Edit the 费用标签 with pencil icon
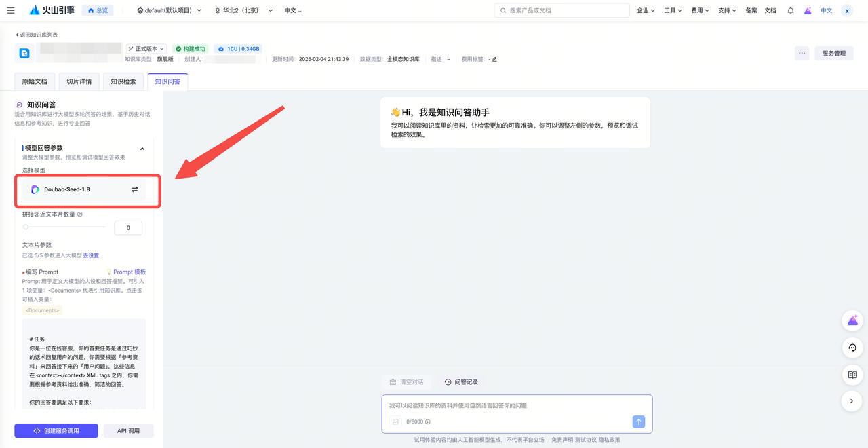868x448 pixels. pyautogui.click(x=494, y=59)
